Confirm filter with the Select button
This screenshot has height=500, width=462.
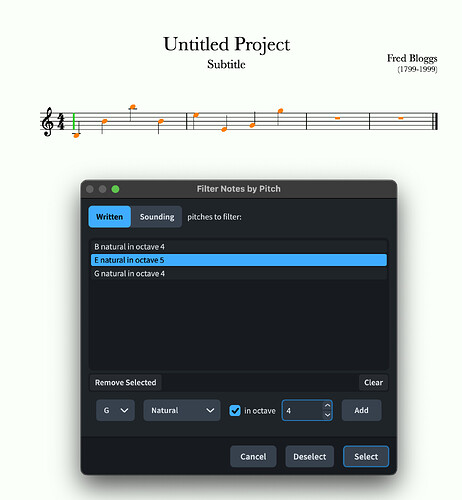coord(366,456)
